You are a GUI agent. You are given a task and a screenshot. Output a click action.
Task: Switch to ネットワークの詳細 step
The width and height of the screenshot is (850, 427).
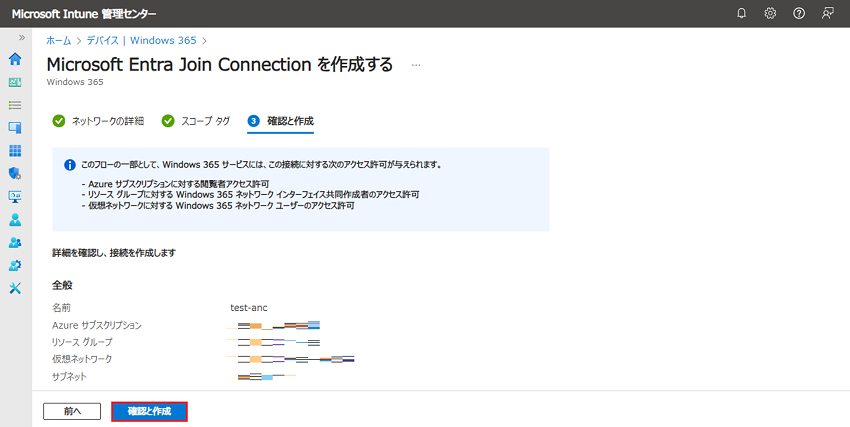(x=98, y=121)
